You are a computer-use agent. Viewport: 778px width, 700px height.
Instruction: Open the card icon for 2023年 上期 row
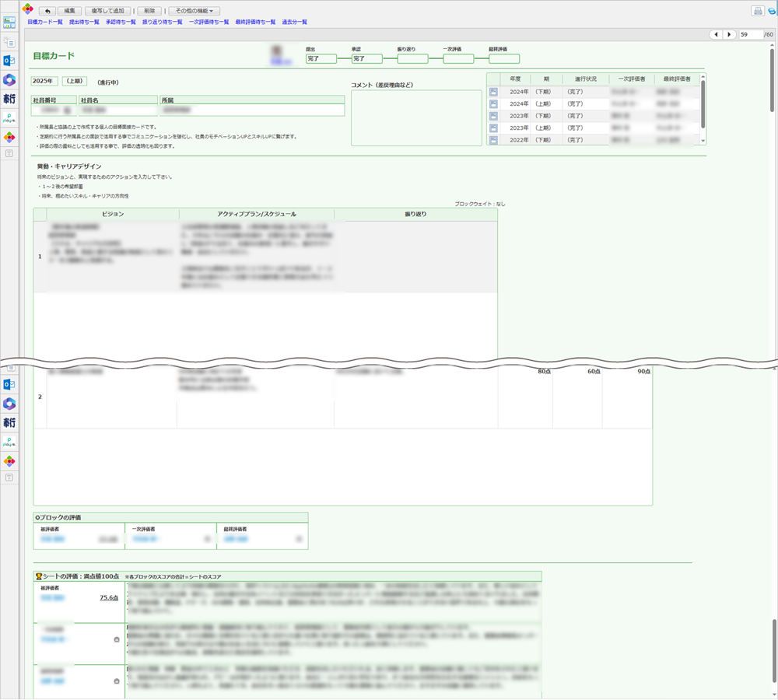click(x=493, y=128)
